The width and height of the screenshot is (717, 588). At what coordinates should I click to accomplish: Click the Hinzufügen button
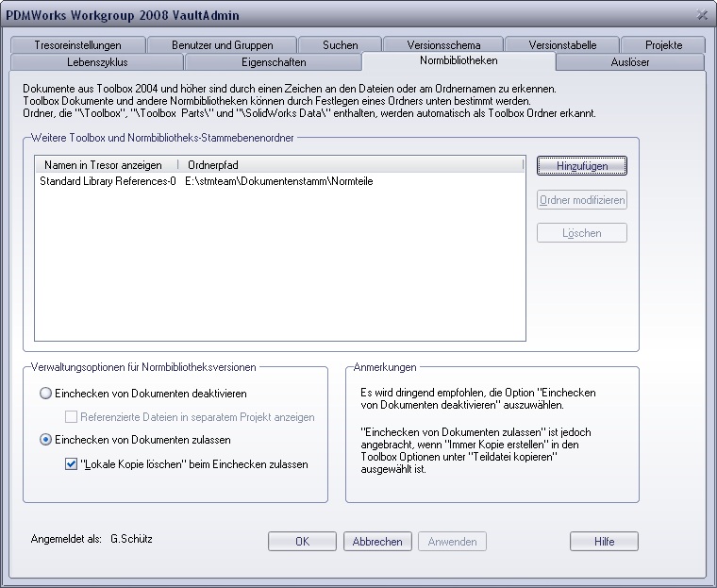click(x=582, y=166)
